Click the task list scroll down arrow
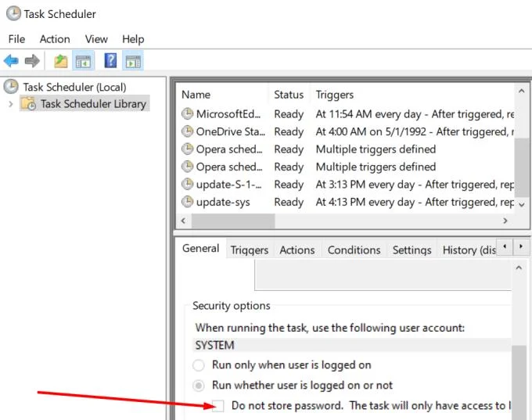The image size is (532, 420). point(522,204)
